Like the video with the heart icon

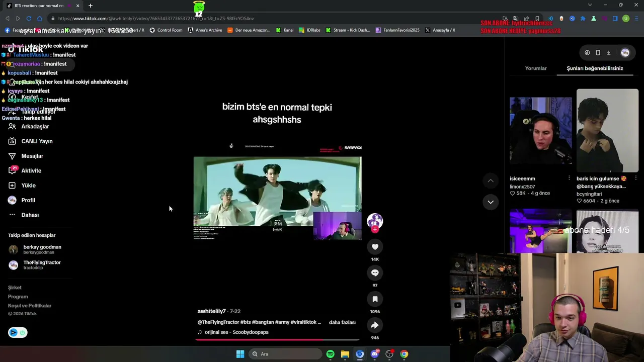click(375, 246)
